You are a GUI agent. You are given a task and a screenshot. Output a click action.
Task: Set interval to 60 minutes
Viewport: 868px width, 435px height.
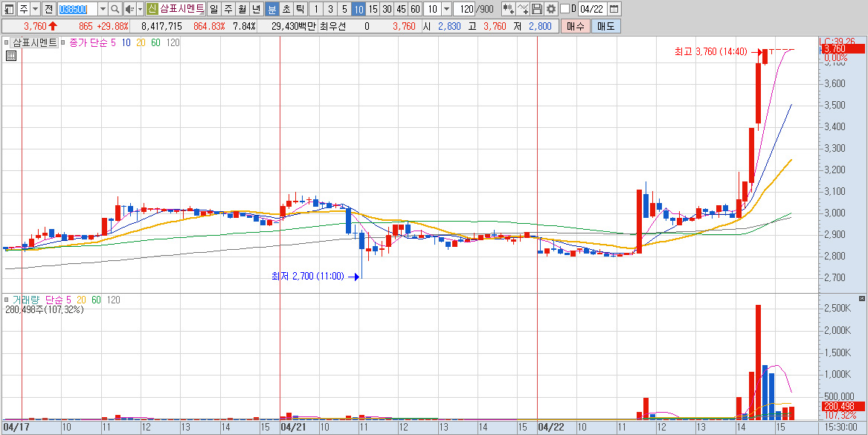coord(416,9)
